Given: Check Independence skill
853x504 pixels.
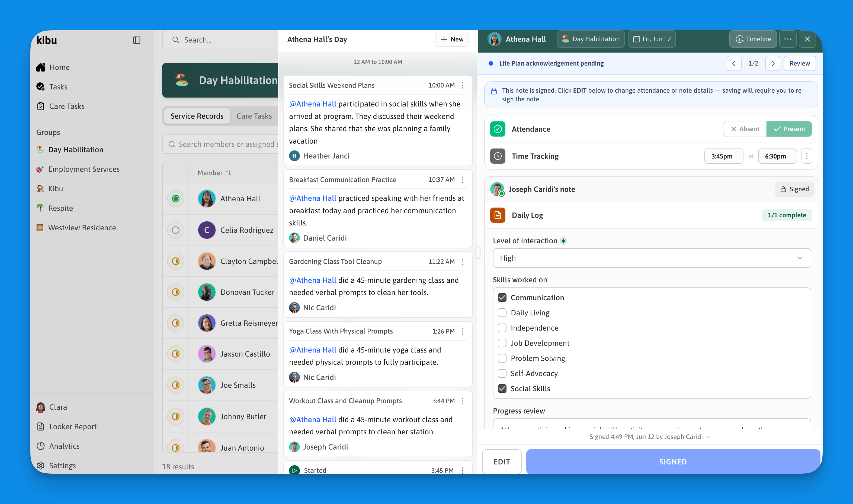Looking at the screenshot, I should tap(502, 328).
